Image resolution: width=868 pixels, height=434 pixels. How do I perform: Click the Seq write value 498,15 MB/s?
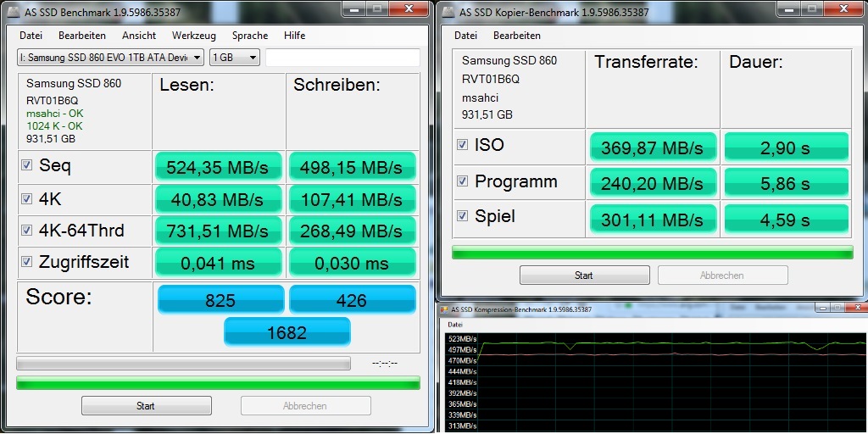(352, 166)
